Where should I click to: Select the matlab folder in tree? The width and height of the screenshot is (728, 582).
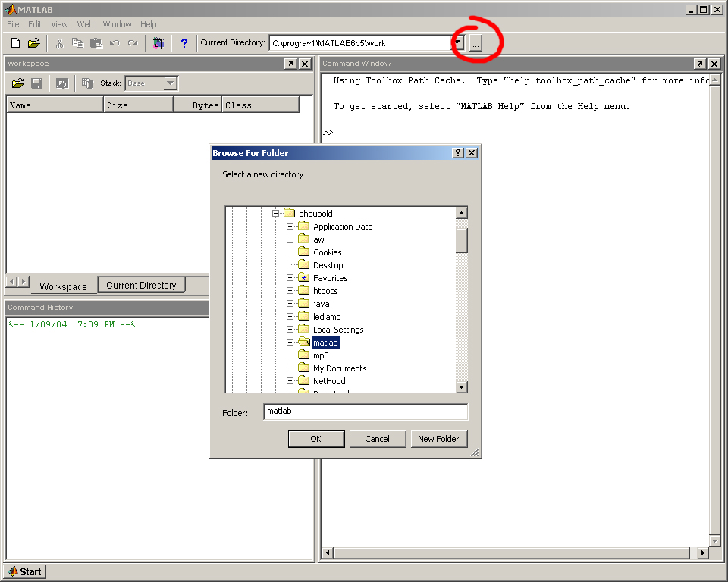pyautogui.click(x=325, y=343)
